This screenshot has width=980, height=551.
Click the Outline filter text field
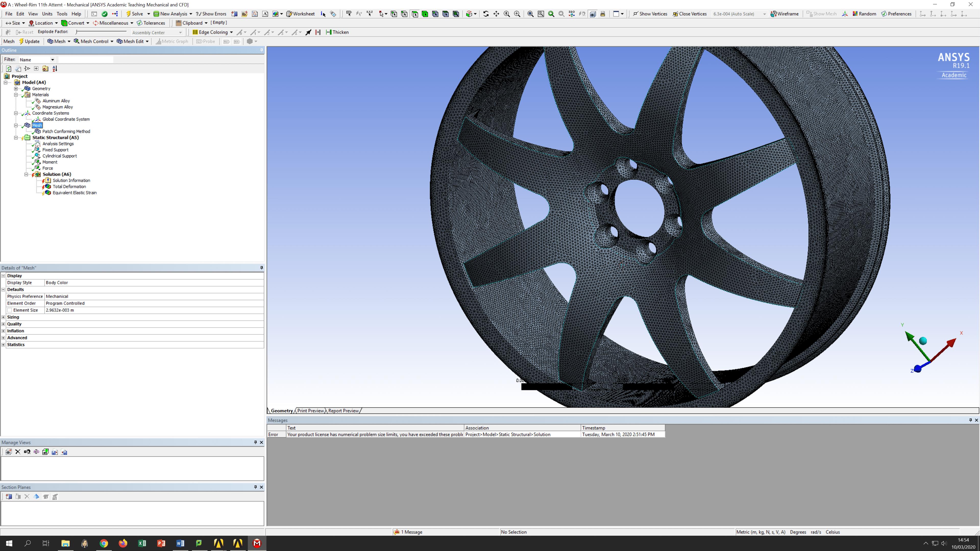point(85,60)
